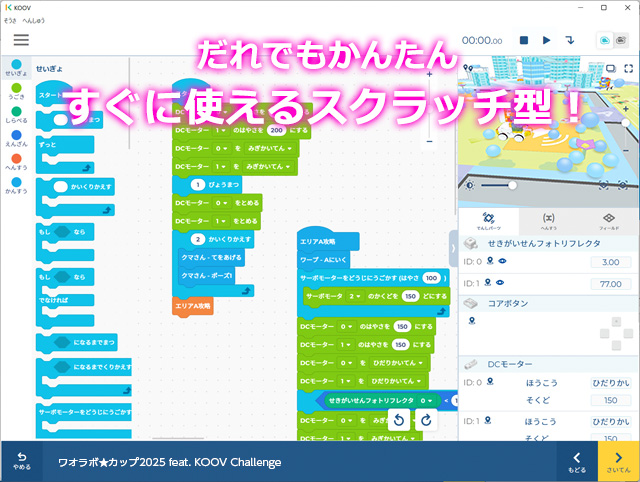640x482 pixels.
Task: Open サーボモータ 2 port dropdown
Action: coord(355,296)
